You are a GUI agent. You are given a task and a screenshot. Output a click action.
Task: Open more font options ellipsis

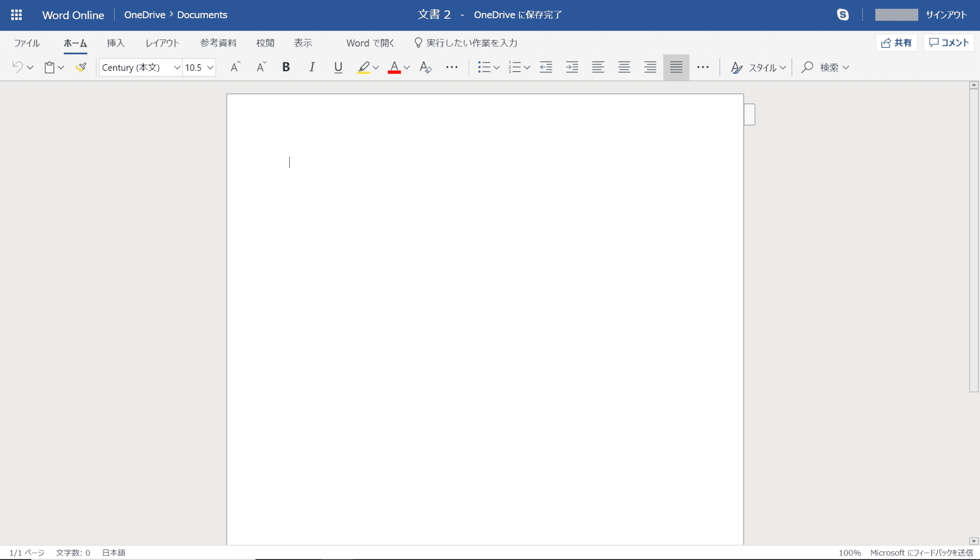click(x=452, y=67)
